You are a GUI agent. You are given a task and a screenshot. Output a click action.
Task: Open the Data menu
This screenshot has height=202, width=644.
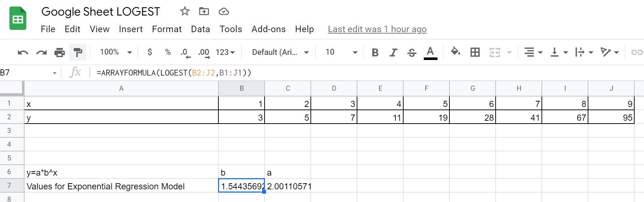(200, 29)
